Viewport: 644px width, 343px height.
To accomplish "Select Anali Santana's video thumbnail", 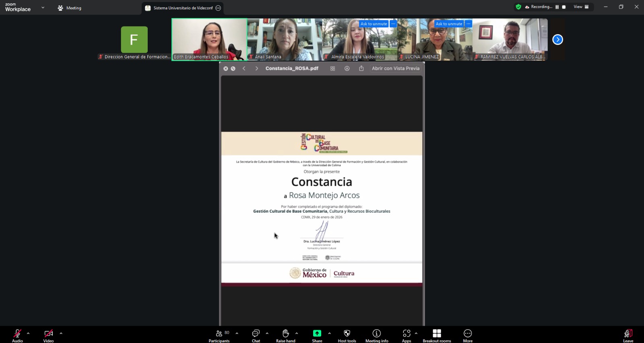I will click(285, 39).
